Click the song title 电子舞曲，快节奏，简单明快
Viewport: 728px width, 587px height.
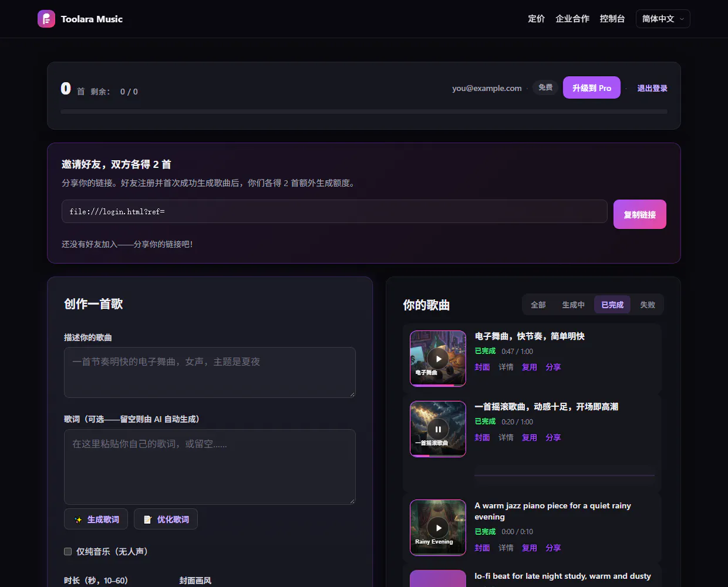click(x=530, y=336)
